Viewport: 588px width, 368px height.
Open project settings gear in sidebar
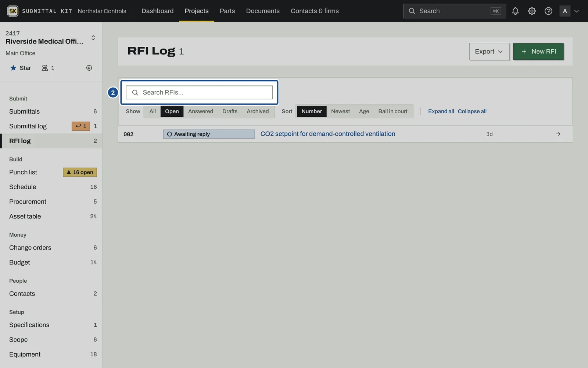click(x=89, y=68)
